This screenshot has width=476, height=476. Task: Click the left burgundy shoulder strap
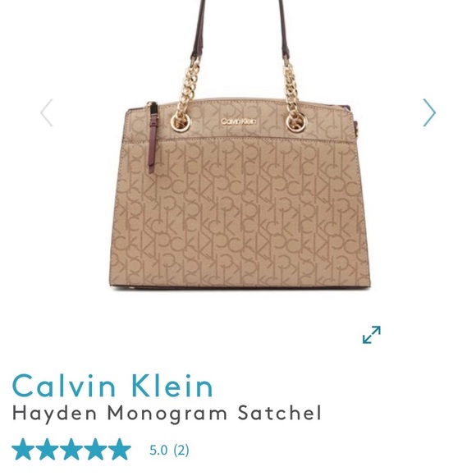199,29
